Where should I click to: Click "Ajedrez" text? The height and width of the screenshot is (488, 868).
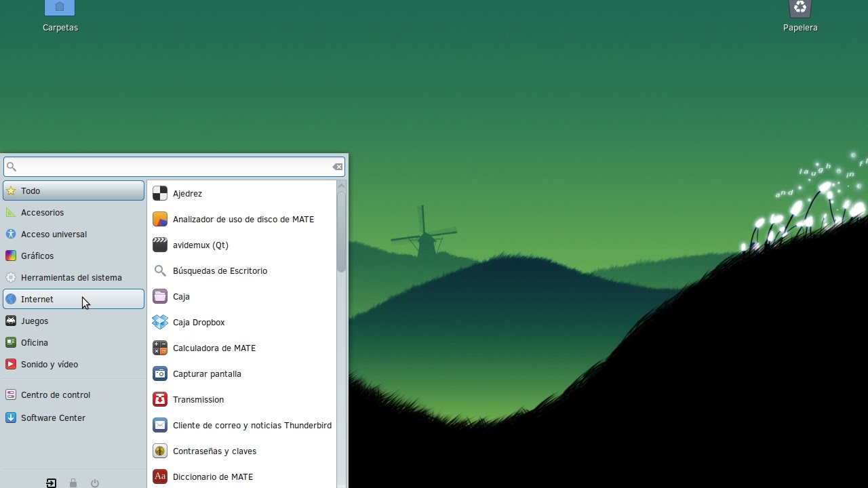[187, 194]
